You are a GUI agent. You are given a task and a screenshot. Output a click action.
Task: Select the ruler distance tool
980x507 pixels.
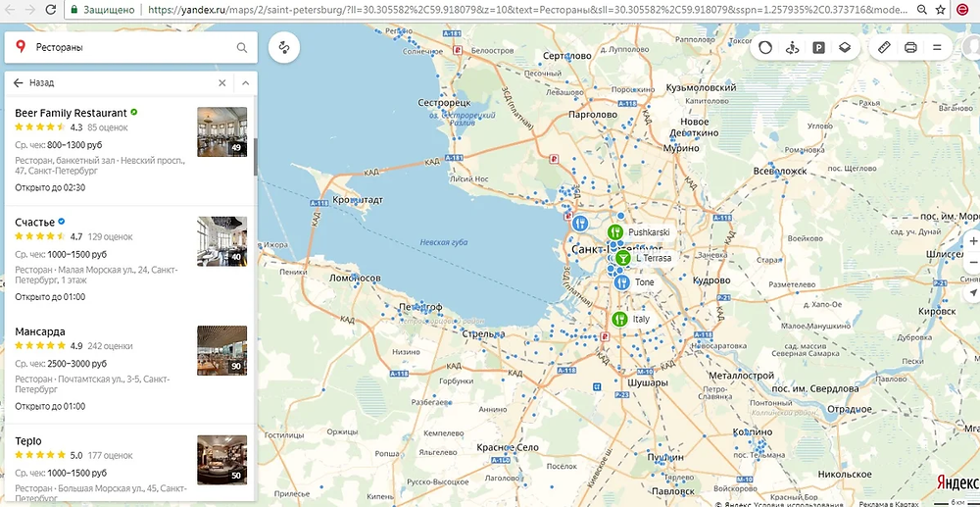[884, 47]
